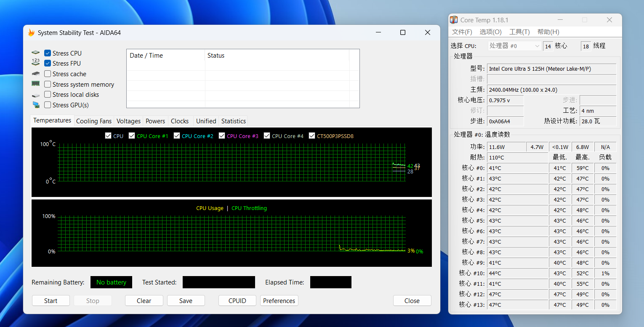
Task: Toggle the CPU Core #4 graph checkbox
Action: [x=267, y=136]
